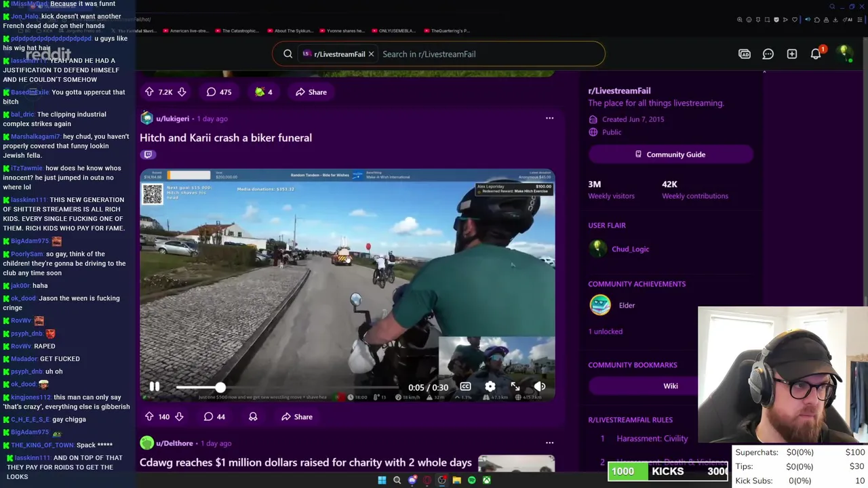Click the Reddit search magnifier icon

point(288,54)
